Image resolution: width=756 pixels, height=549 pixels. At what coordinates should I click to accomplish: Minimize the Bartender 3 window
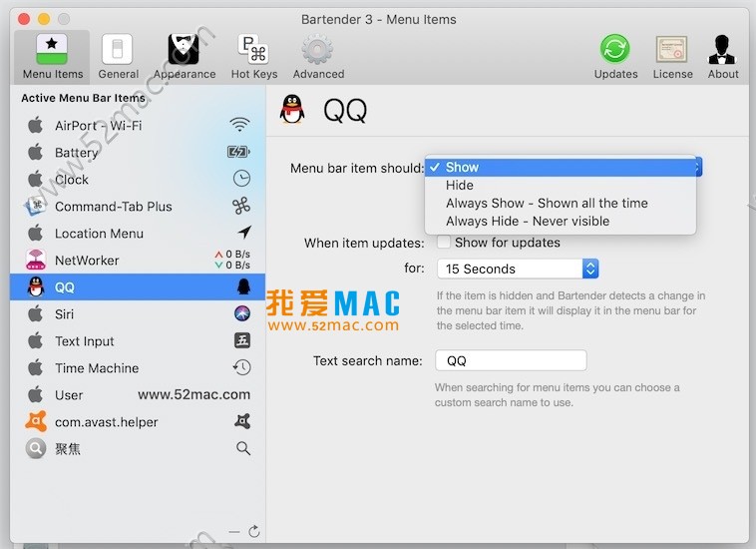(x=44, y=19)
